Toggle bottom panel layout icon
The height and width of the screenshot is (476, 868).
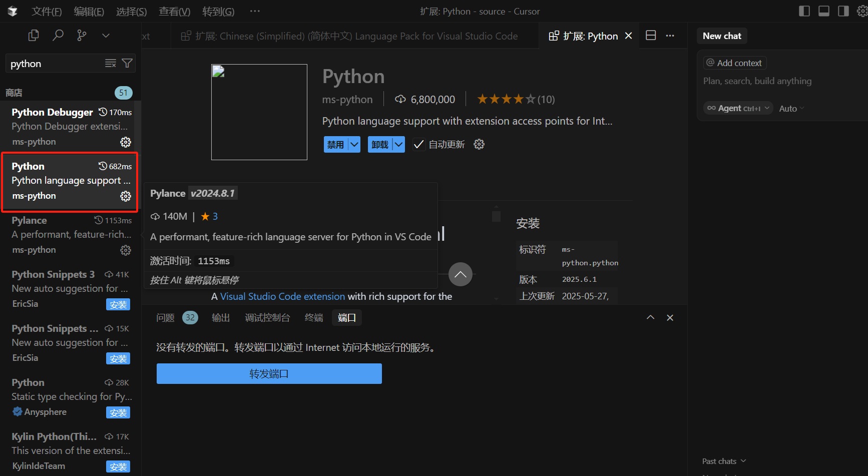pyautogui.click(x=824, y=11)
